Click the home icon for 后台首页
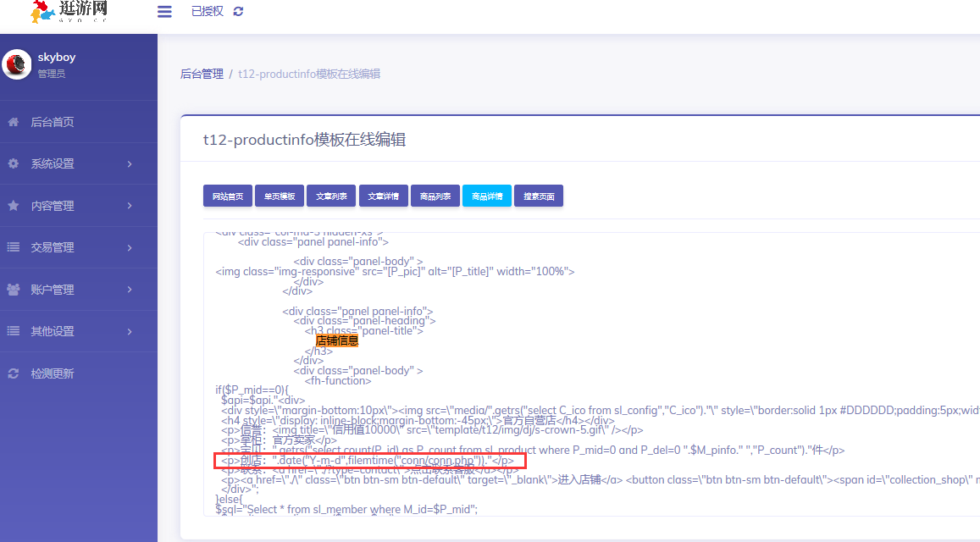The image size is (980, 542). click(14, 122)
